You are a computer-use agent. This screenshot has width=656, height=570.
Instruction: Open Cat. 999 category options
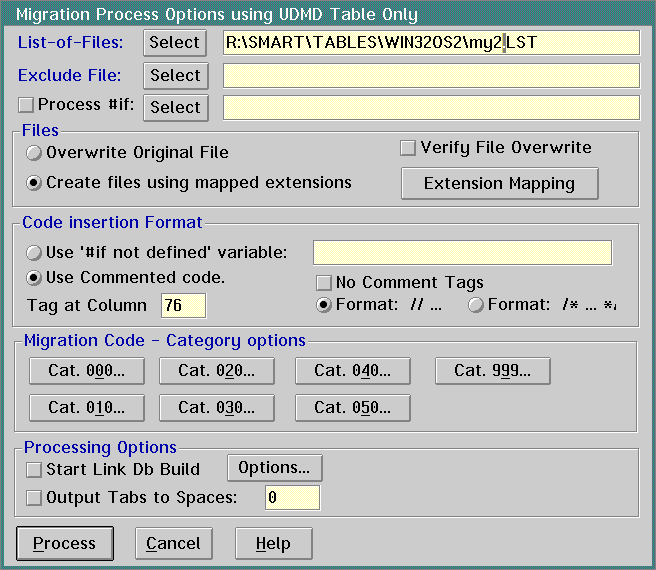point(492,371)
